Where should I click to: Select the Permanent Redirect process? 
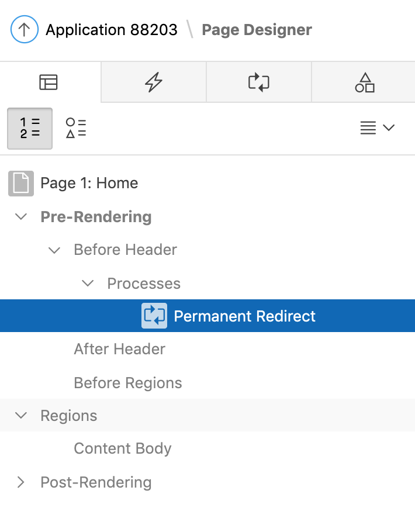244,316
